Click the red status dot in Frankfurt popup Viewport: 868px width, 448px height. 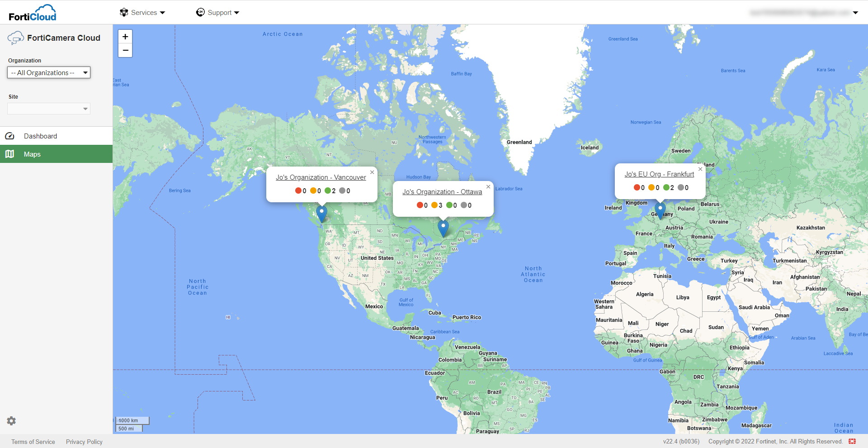pyautogui.click(x=637, y=187)
